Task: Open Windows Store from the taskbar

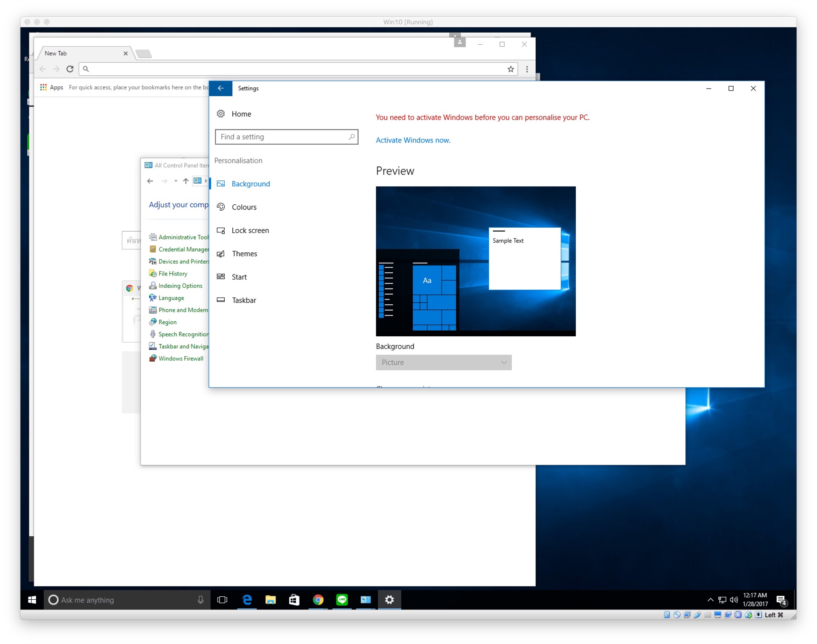Action: click(294, 600)
